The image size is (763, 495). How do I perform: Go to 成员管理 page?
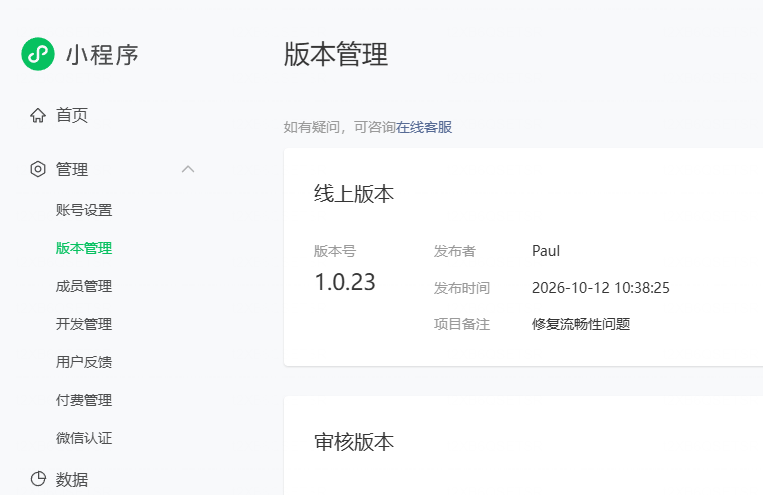point(84,286)
